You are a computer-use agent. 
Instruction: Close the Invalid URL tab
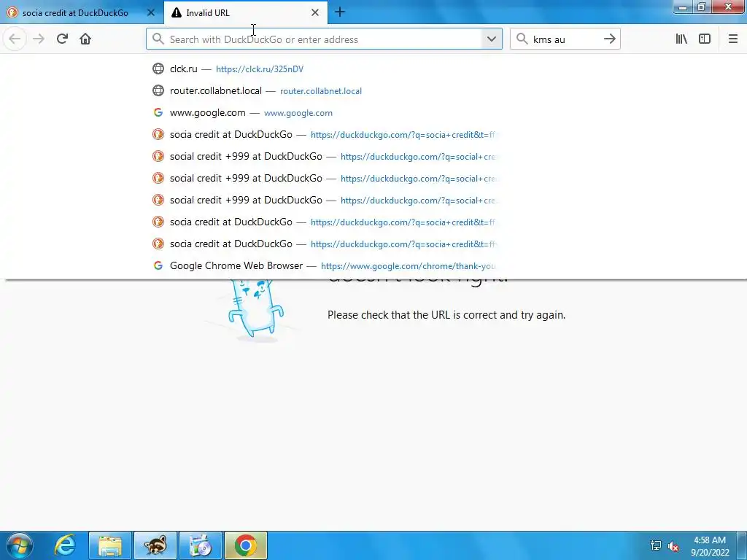(x=315, y=13)
